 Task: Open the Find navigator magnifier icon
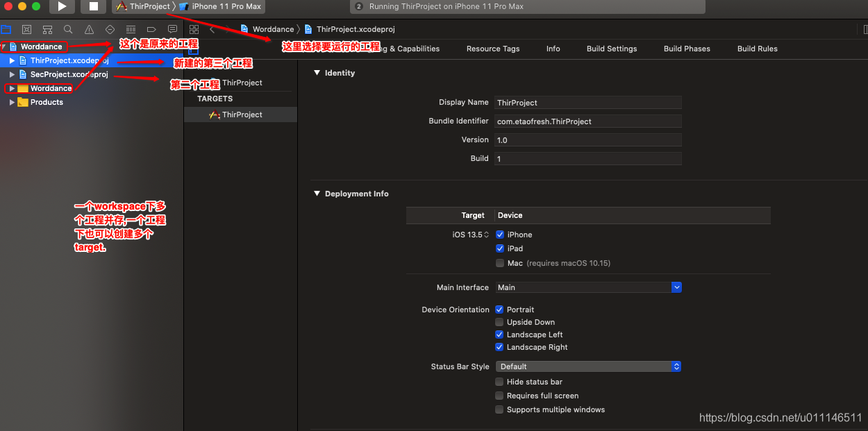click(68, 29)
